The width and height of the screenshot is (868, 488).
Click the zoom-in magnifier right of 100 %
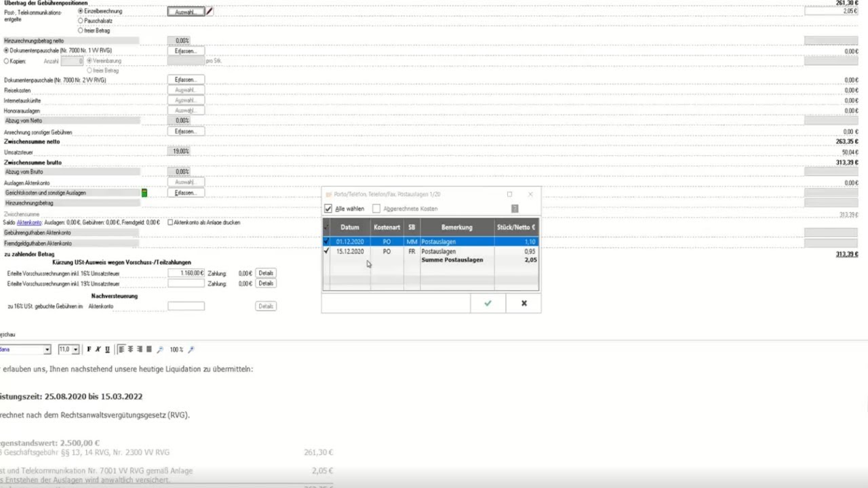click(191, 350)
